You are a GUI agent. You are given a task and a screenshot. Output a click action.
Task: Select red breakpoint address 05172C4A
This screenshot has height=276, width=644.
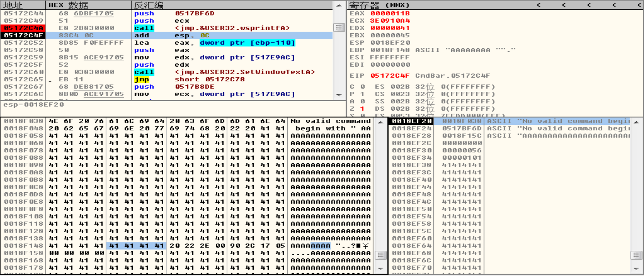tap(24, 28)
